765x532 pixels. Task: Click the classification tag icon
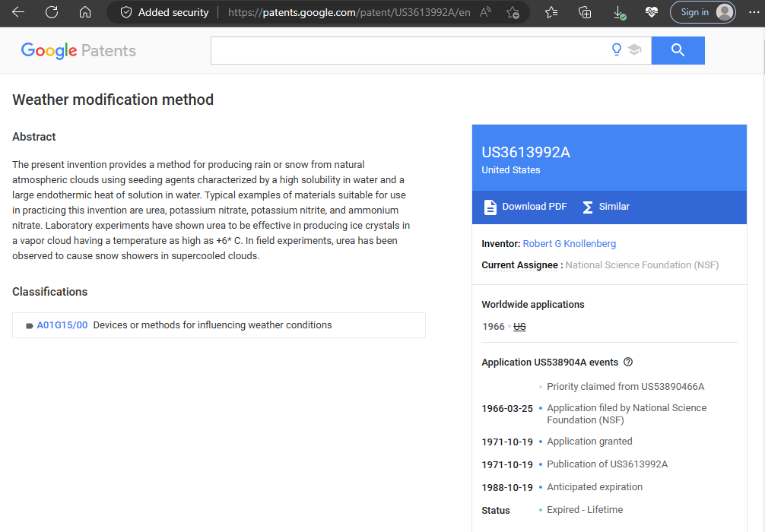[29, 326]
